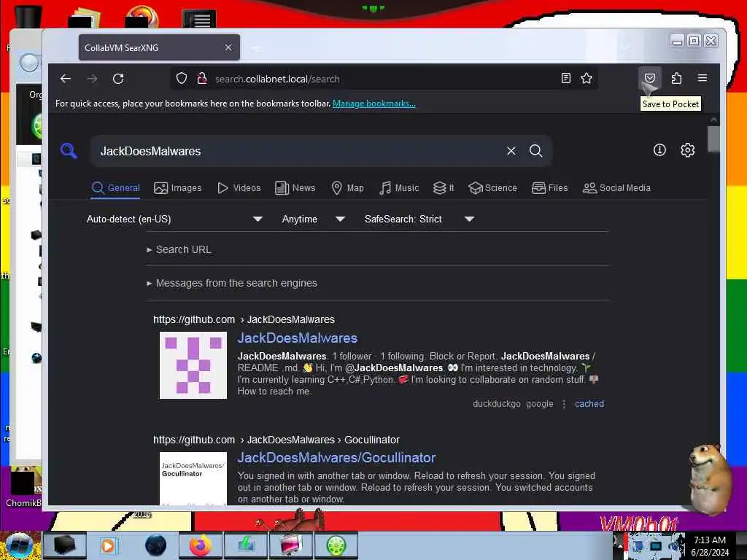Open the SearXNG about info icon
The width and height of the screenshot is (747, 560).
point(659,150)
